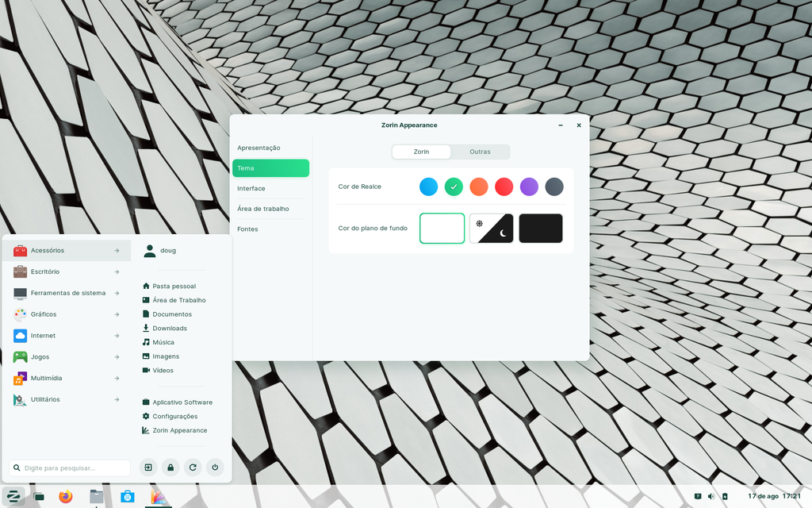This screenshot has height=508, width=812.
Task: Expand the Internet submenu arrow
Action: (117, 336)
